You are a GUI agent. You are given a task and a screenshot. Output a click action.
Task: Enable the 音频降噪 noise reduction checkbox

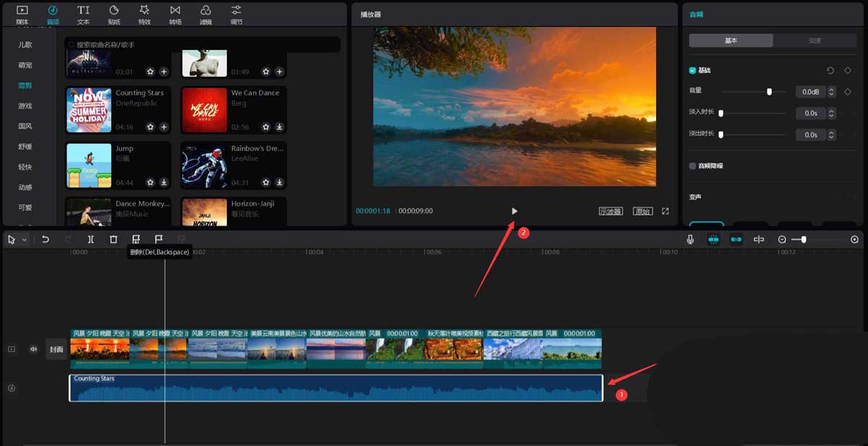tap(692, 166)
